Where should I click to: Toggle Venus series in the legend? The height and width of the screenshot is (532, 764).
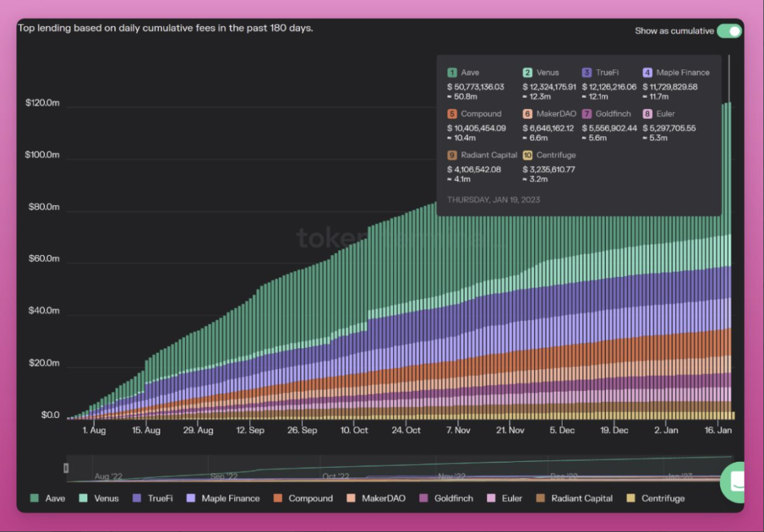point(99,498)
